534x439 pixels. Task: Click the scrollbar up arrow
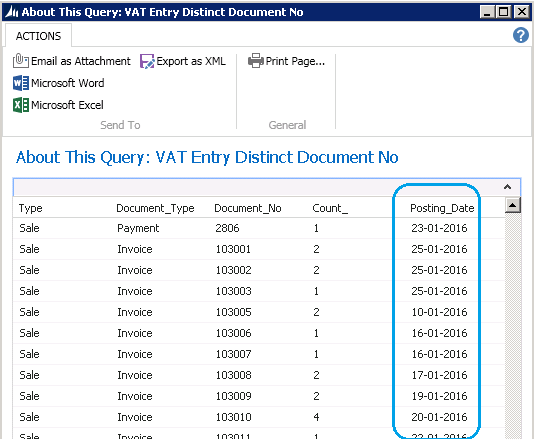(x=513, y=205)
